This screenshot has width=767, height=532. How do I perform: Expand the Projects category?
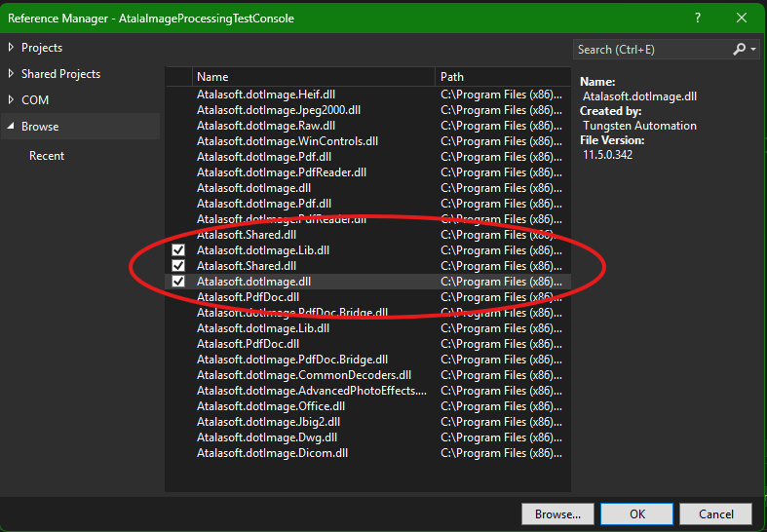coord(12,48)
